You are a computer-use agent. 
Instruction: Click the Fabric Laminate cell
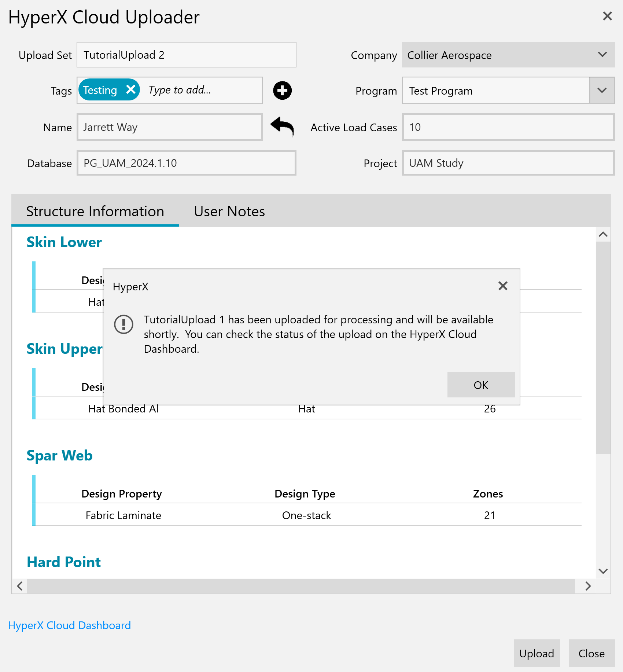tap(124, 515)
